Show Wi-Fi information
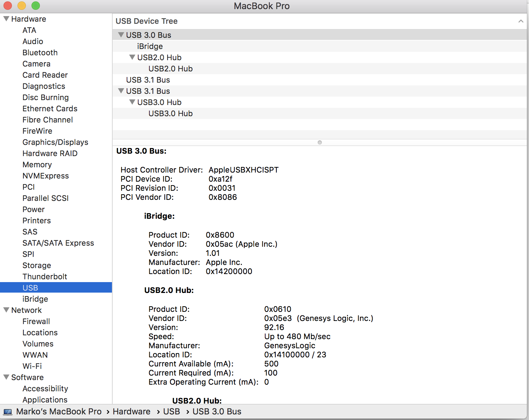 pos(32,366)
